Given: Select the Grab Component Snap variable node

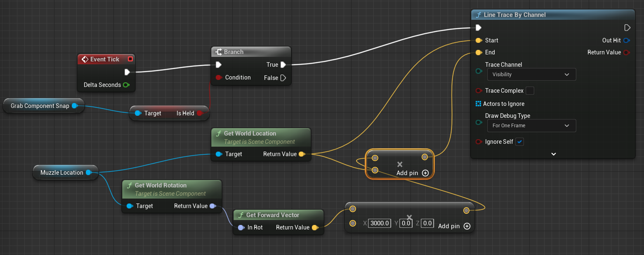Looking at the screenshot, I should click(x=43, y=106).
